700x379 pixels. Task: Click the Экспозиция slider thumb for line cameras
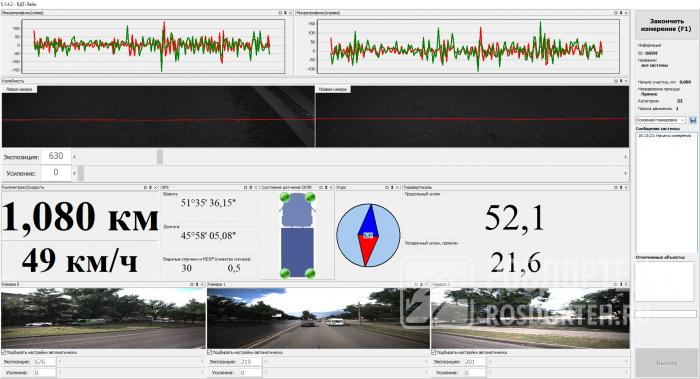(160, 157)
